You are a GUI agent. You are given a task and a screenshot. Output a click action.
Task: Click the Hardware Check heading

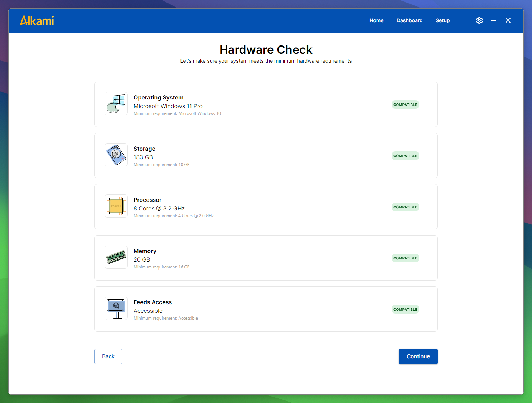[266, 49]
